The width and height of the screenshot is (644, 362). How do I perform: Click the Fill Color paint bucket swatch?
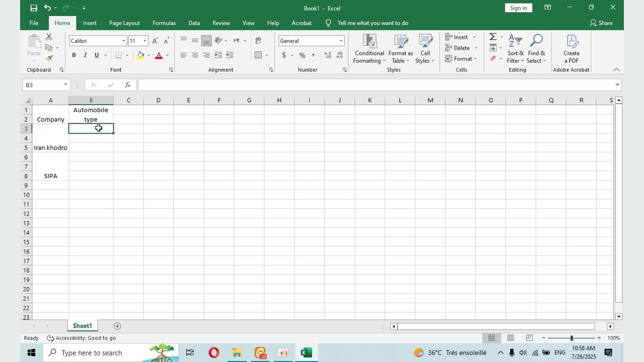140,55
